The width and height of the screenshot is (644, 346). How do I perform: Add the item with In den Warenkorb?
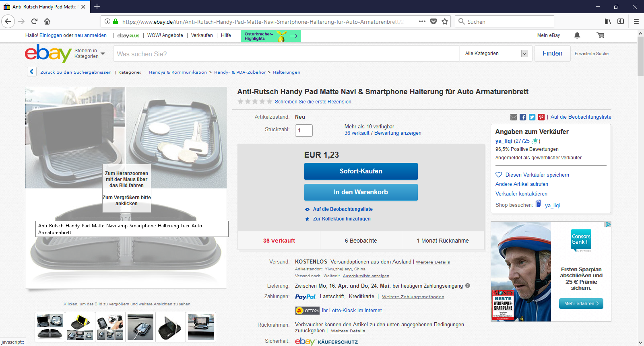click(361, 192)
